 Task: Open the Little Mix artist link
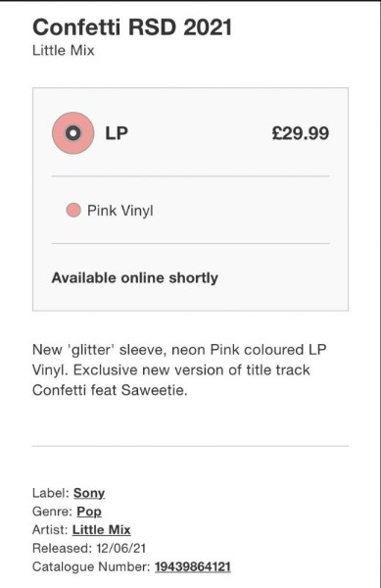point(102,530)
